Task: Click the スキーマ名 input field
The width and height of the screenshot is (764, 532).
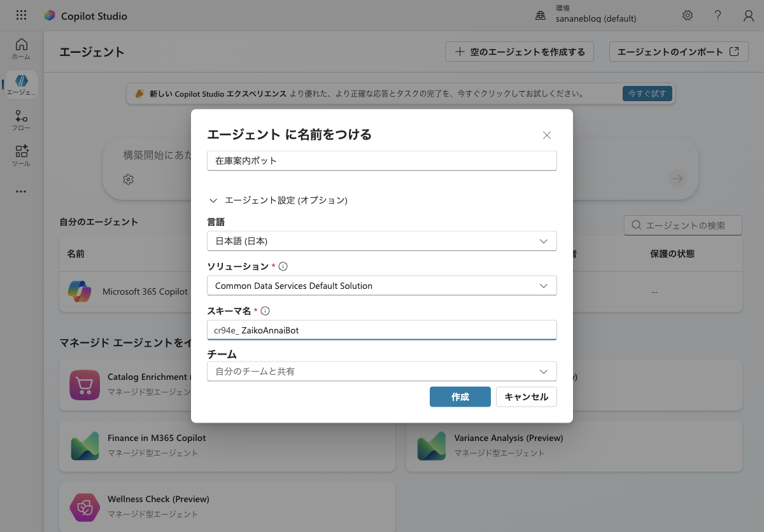Action: 382,330
